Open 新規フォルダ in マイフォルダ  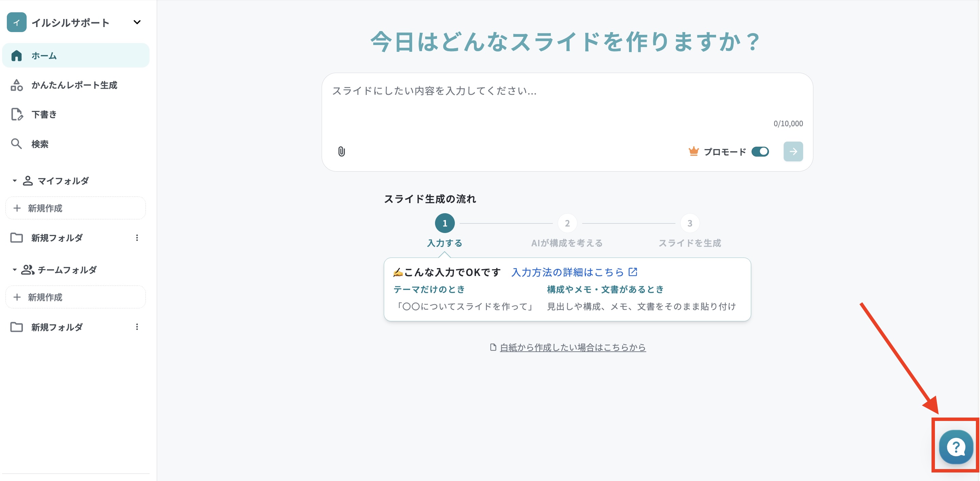[x=57, y=238]
